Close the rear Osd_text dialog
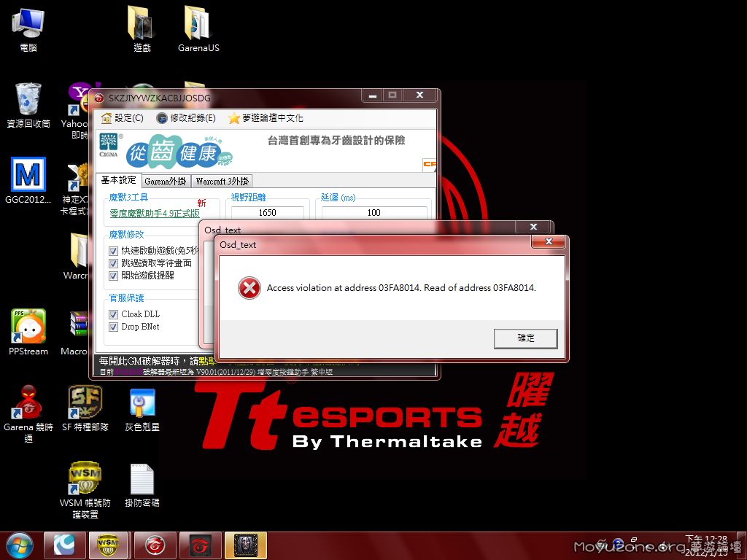The image size is (747, 560). pos(533,227)
